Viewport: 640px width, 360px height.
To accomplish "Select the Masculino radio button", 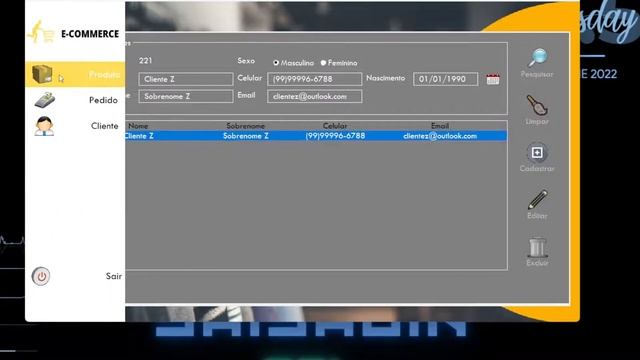I will click(276, 63).
